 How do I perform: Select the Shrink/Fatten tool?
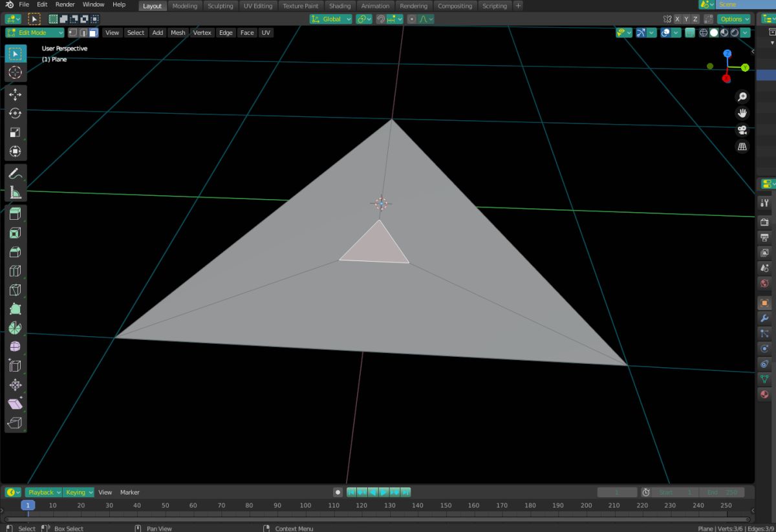[16, 385]
